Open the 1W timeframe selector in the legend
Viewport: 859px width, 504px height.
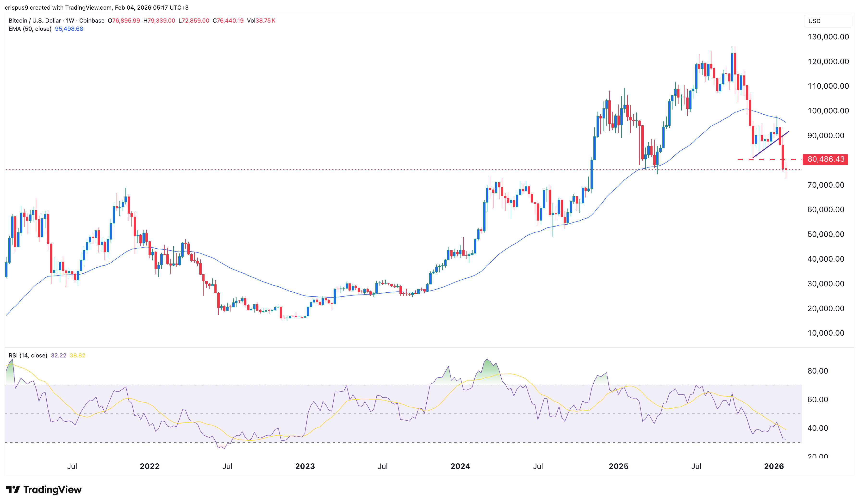(70, 20)
